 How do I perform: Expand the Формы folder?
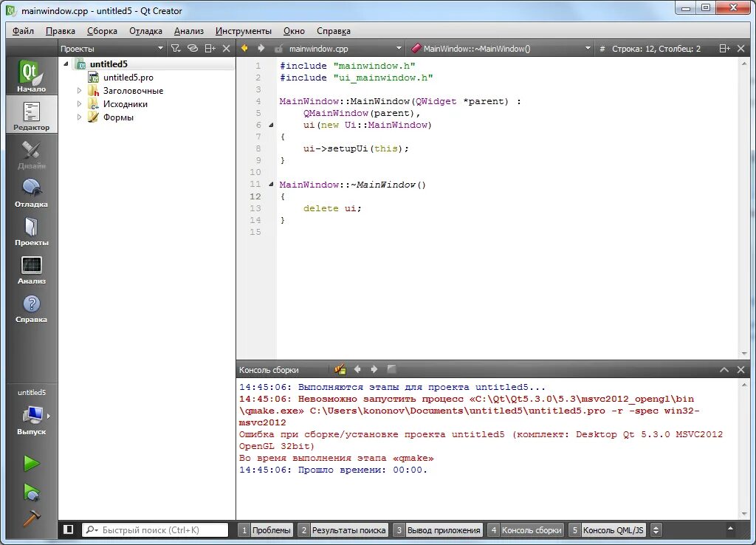(x=79, y=117)
